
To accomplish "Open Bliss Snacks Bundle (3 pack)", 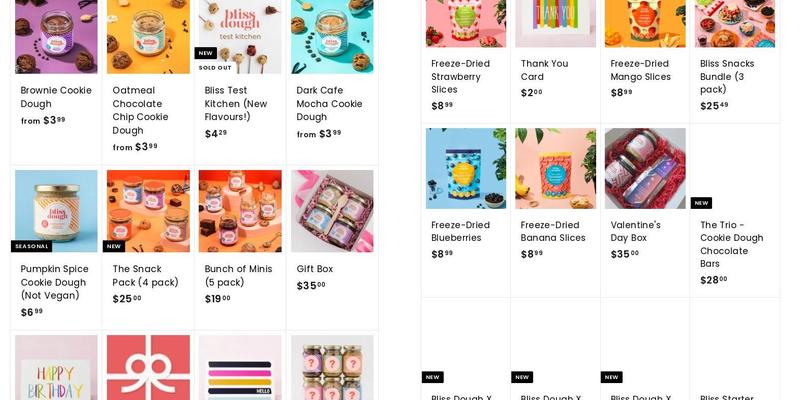I will pos(727,77).
